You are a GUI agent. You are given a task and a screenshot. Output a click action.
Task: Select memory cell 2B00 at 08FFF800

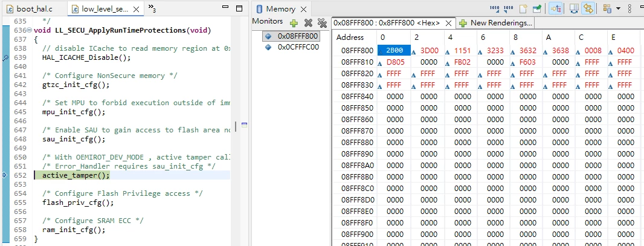[x=394, y=51]
